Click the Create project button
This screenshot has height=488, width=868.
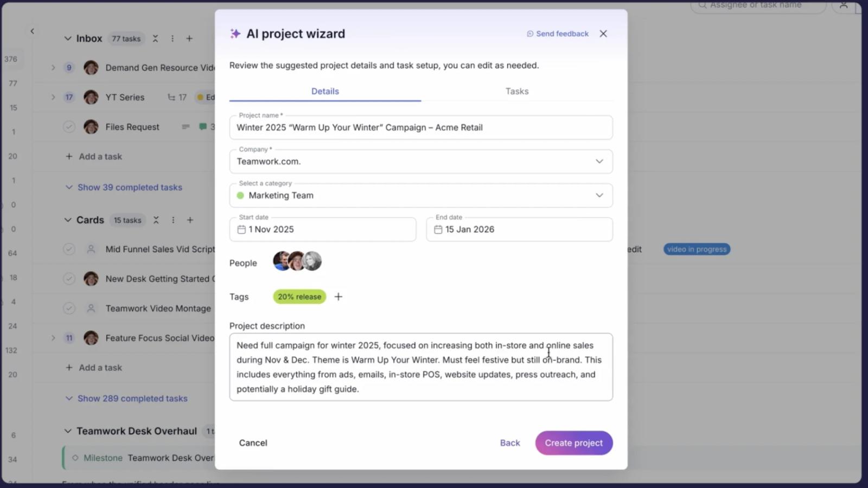pos(574,443)
